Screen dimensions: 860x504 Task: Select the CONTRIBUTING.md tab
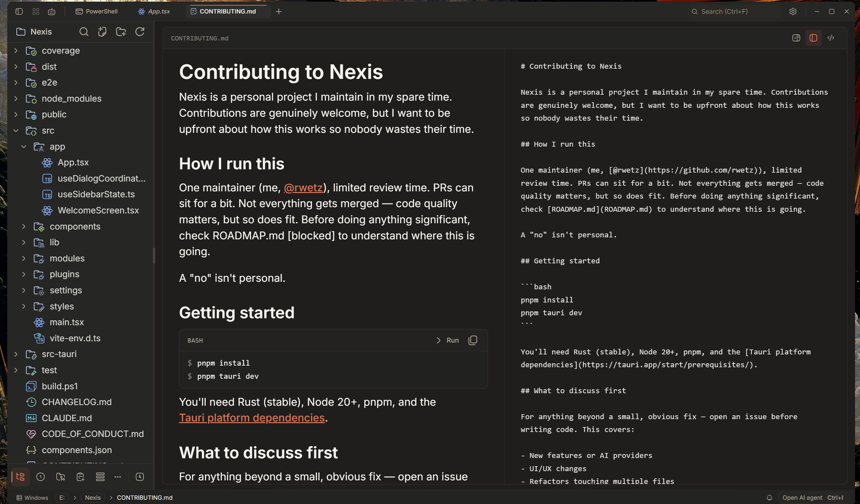pyautogui.click(x=227, y=12)
